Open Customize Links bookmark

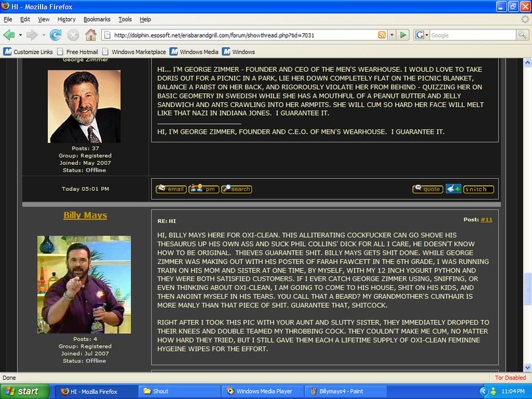pos(28,52)
